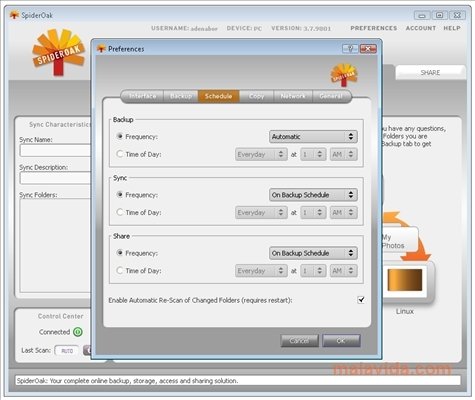Switch to the Backup tab
This screenshot has height=400, width=475.
[x=181, y=96]
